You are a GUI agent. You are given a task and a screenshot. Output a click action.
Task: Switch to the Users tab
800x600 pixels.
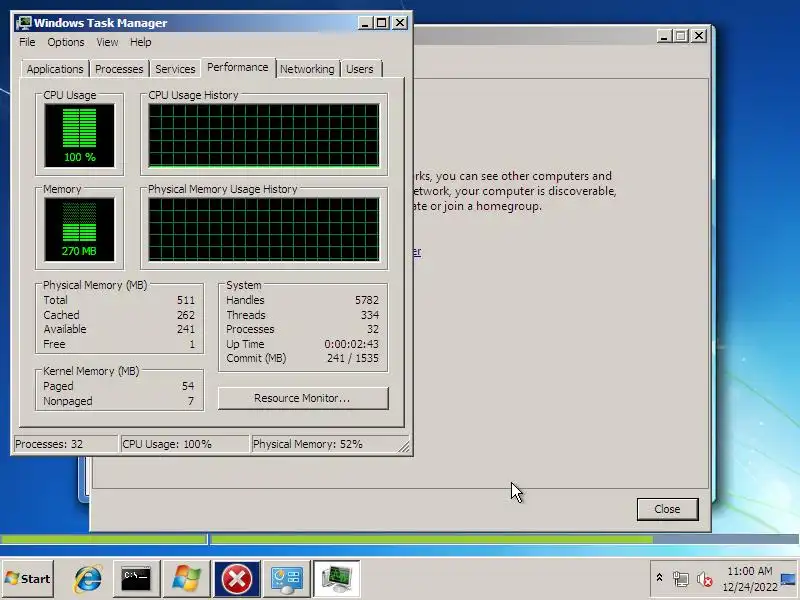(x=360, y=69)
